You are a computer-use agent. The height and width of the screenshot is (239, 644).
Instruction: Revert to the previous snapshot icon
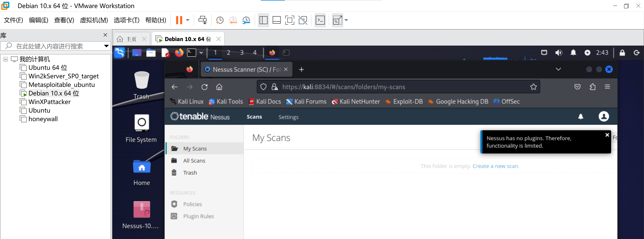[233, 20]
